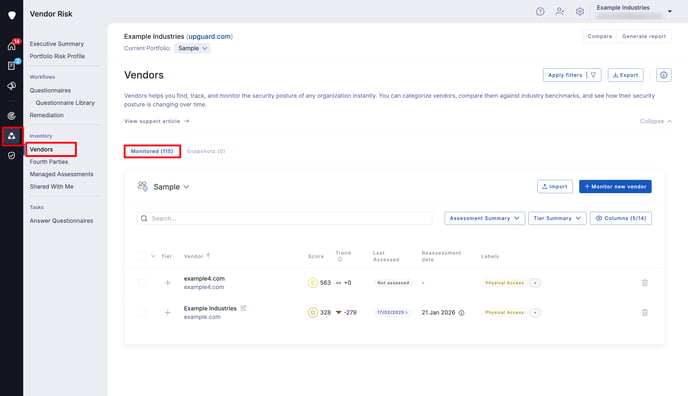Open Fourth Parties in the sidebar
This screenshot has width=688, height=396.
[49, 162]
